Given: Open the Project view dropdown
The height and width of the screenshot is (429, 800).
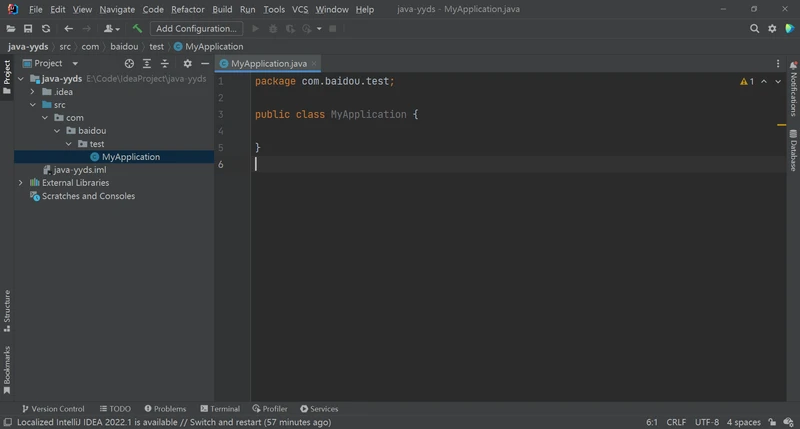Looking at the screenshot, I should point(56,63).
